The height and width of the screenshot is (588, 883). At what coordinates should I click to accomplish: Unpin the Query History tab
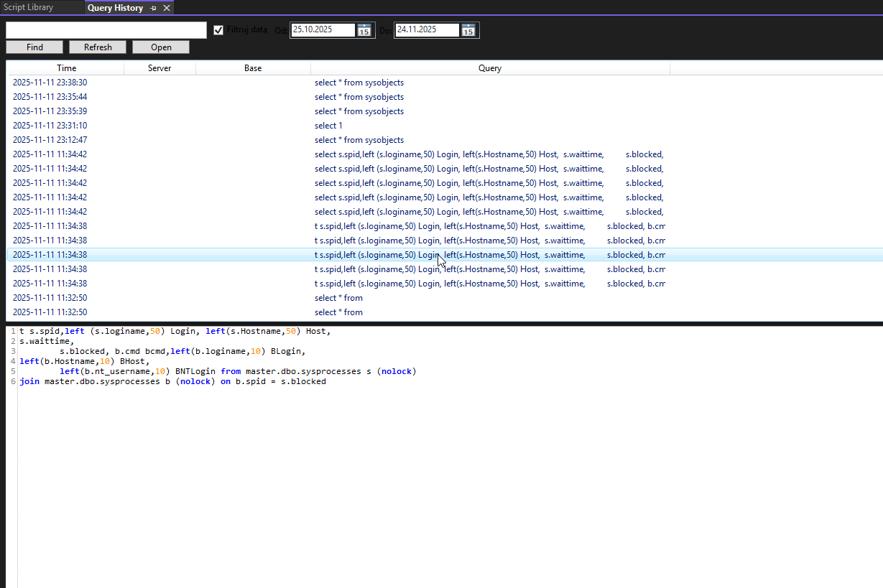point(153,8)
